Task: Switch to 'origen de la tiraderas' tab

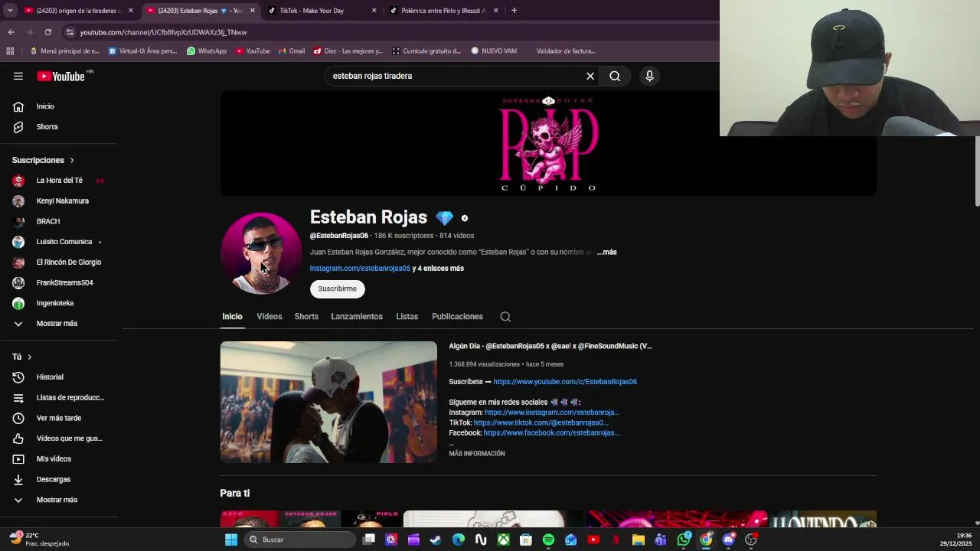Action: coord(79,11)
